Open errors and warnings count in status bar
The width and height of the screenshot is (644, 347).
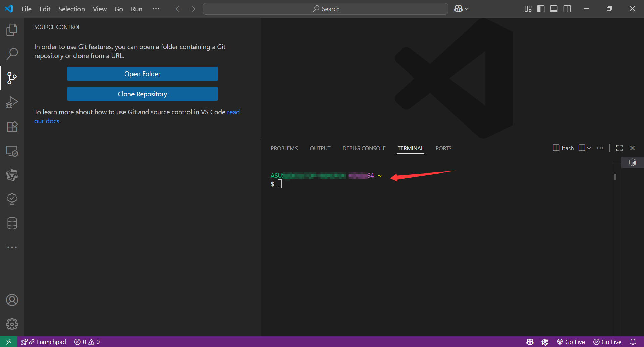87,342
